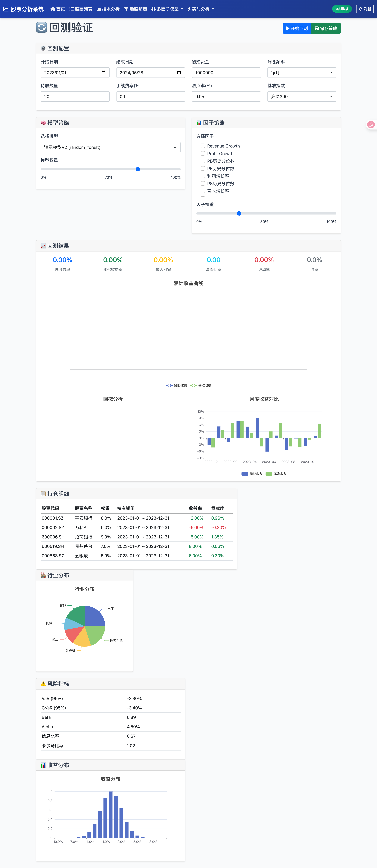Screen dimensions: 377x868
Task: Click the factory icon beside 行业分布
Action: (43, 575)
